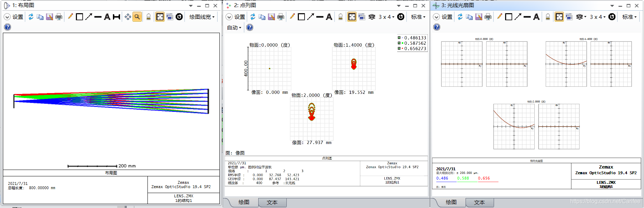Open help for the 布局图 window
This screenshot has width=644, height=208.
[7, 27]
